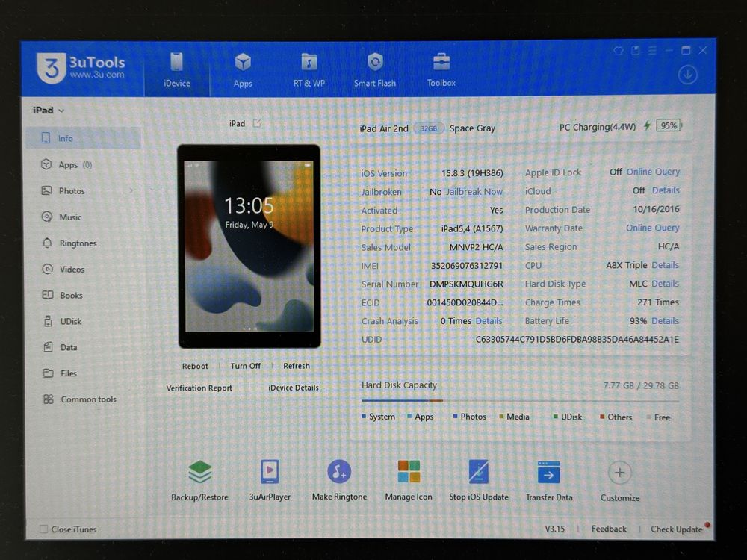This screenshot has width=747, height=560.
Task: Open the Make Ringtone tool
Action: point(339,480)
